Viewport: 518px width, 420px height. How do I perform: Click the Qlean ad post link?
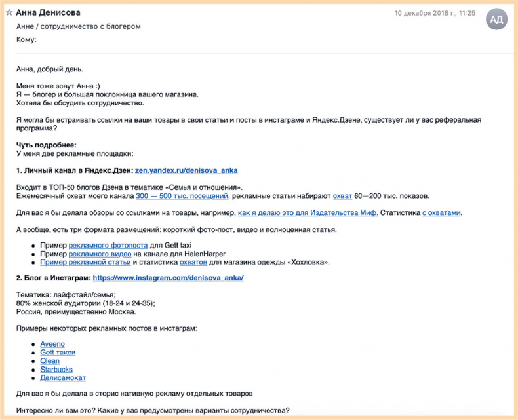[x=50, y=361]
